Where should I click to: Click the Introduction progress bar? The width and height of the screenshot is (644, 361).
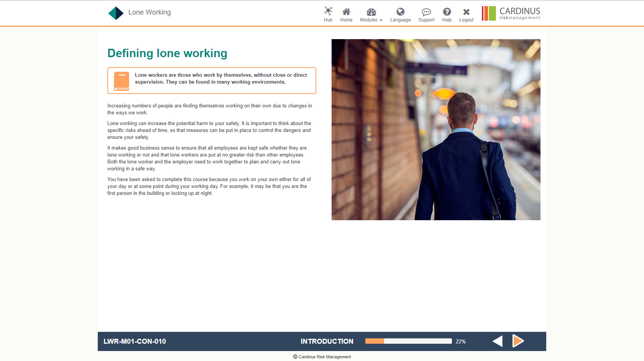pos(408,341)
